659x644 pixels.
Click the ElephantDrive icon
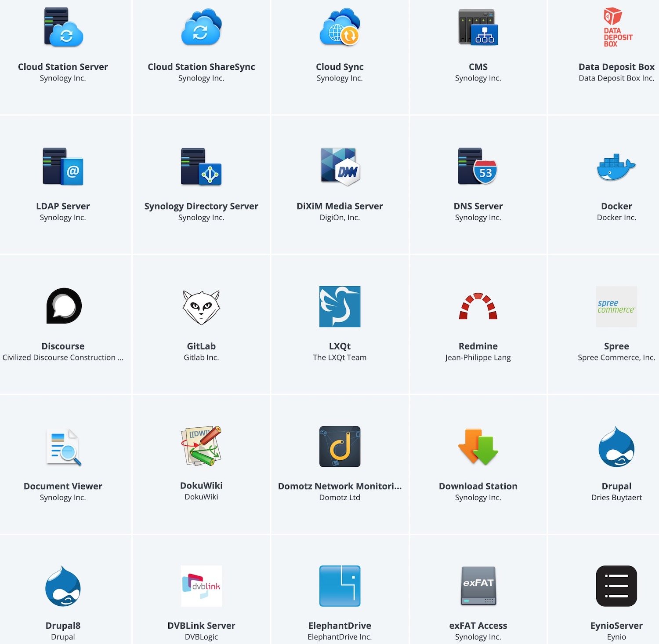[340, 586]
